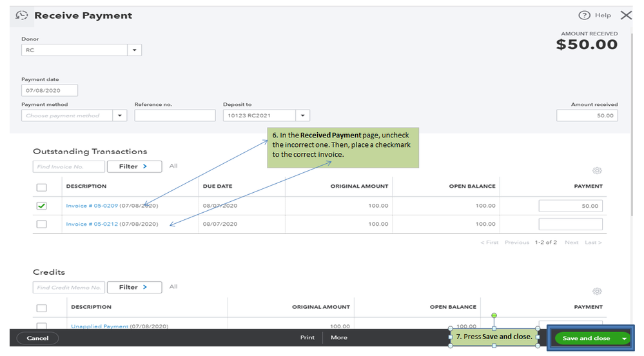This screenshot has width=644, height=356.
Task: Click the Outstanding Transactions Filter button
Action: [x=134, y=166]
